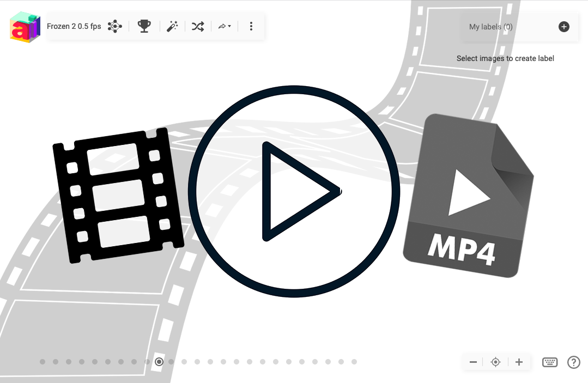Shuffle the image order

tap(197, 26)
